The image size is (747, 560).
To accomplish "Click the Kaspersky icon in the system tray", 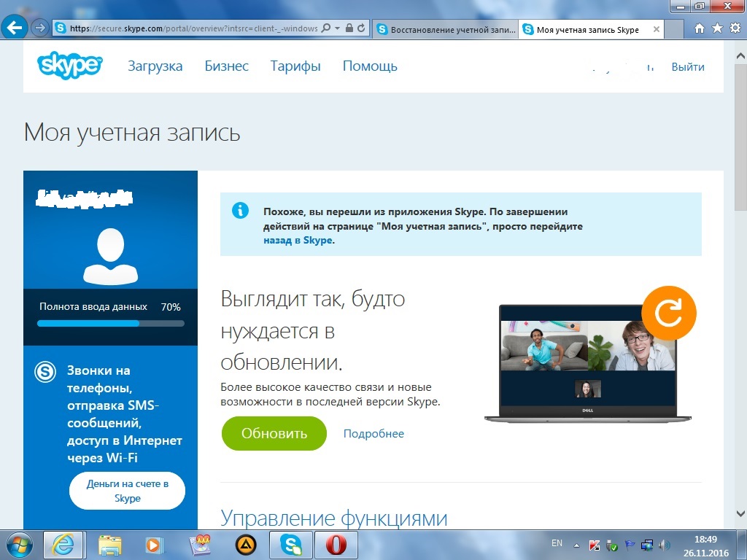I will tap(595, 544).
